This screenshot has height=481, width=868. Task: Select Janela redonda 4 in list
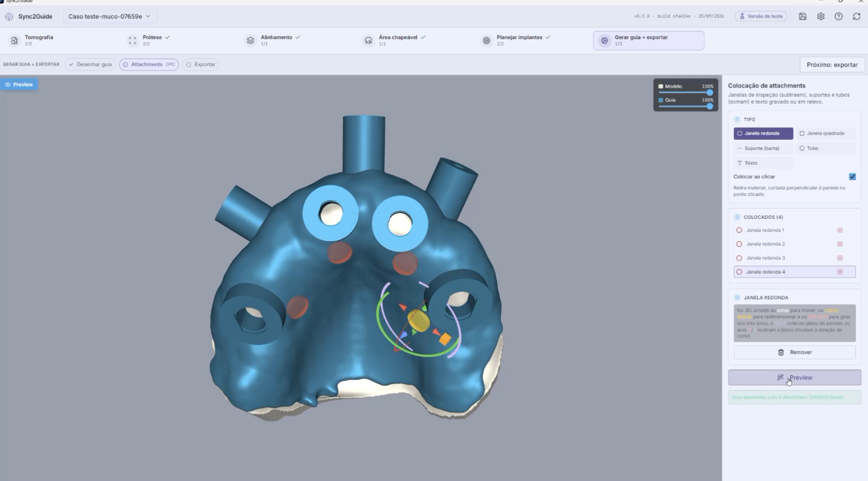[795, 272]
